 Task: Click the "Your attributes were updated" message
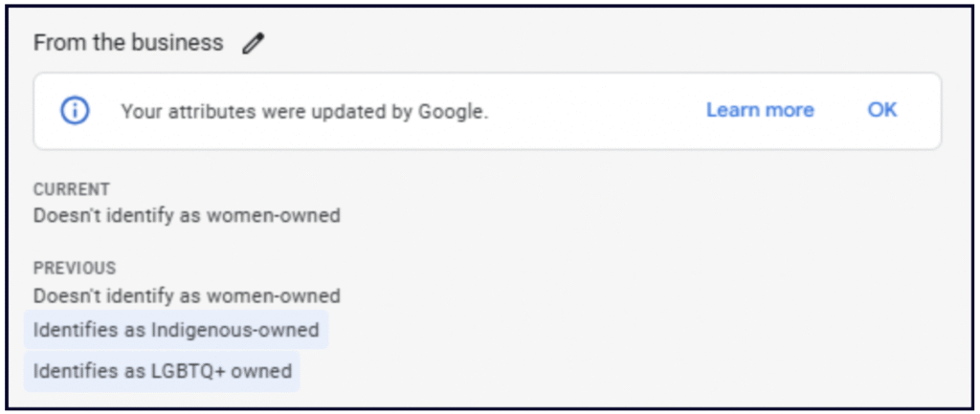tap(304, 111)
